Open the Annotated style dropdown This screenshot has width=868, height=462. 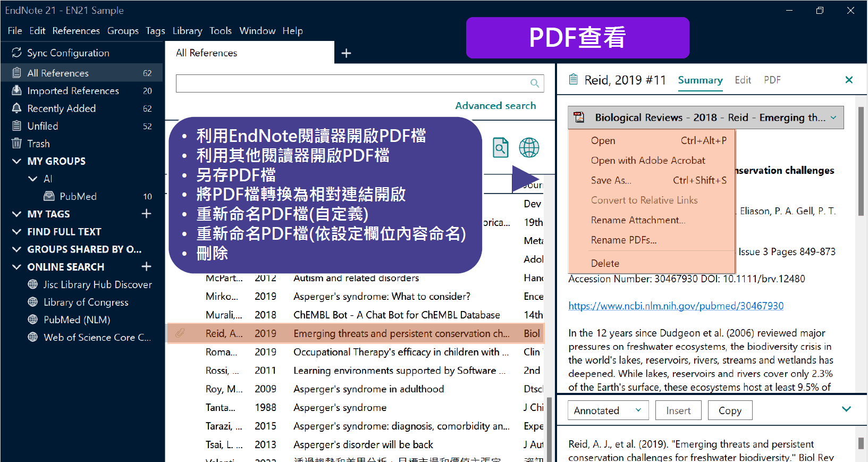pos(608,410)
